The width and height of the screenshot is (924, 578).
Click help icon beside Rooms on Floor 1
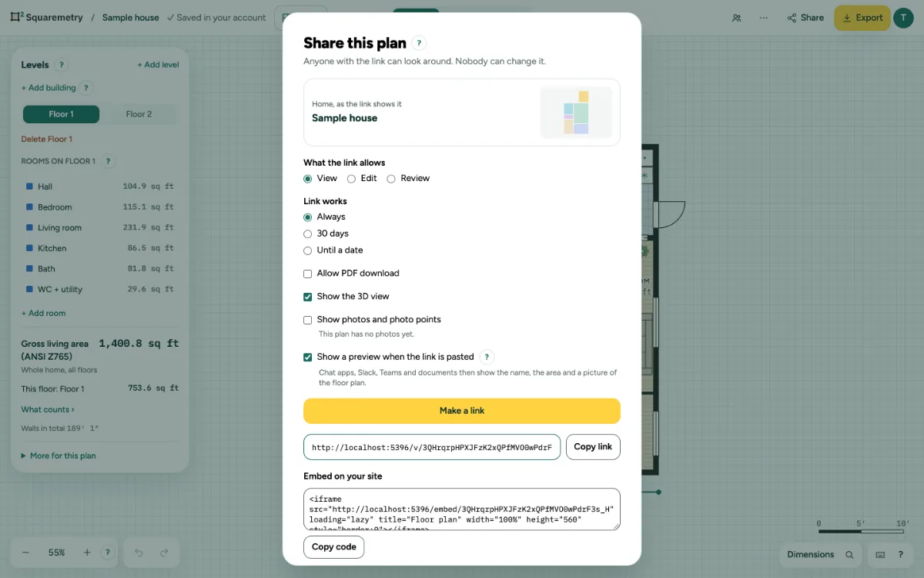pyautogui.click(x=108, y=161)
